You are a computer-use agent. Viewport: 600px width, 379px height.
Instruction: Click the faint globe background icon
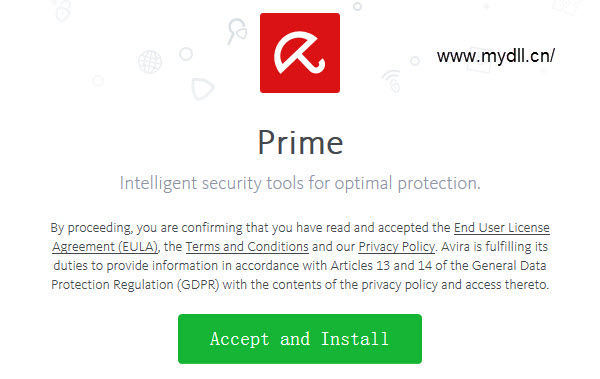click(x=150, y=62)
